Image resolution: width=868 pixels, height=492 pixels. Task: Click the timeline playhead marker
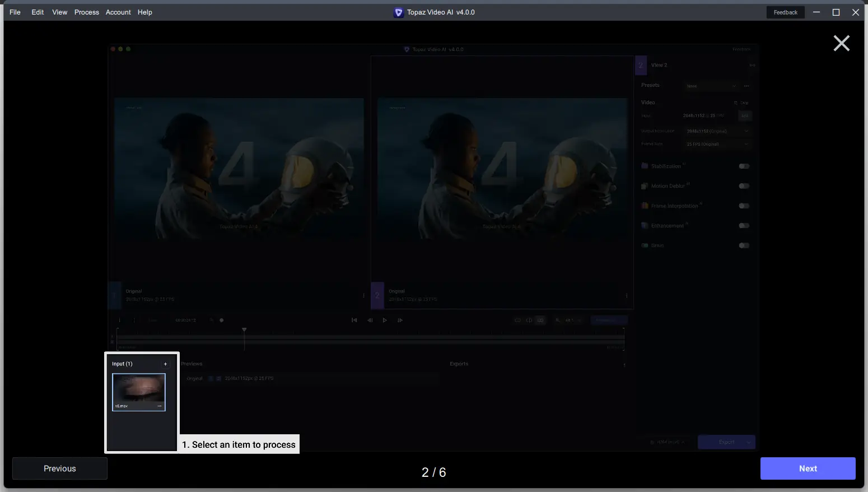click(x=244, y=330)
